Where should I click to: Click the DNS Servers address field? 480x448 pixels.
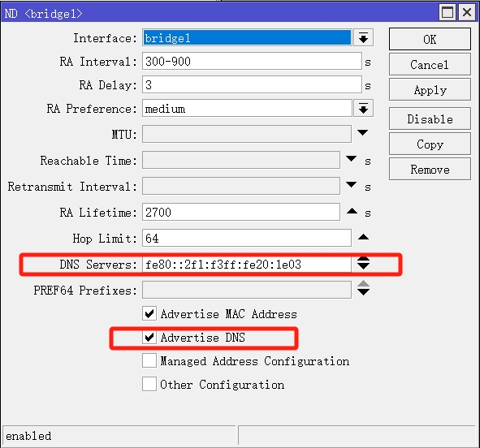tap(247, 264)
